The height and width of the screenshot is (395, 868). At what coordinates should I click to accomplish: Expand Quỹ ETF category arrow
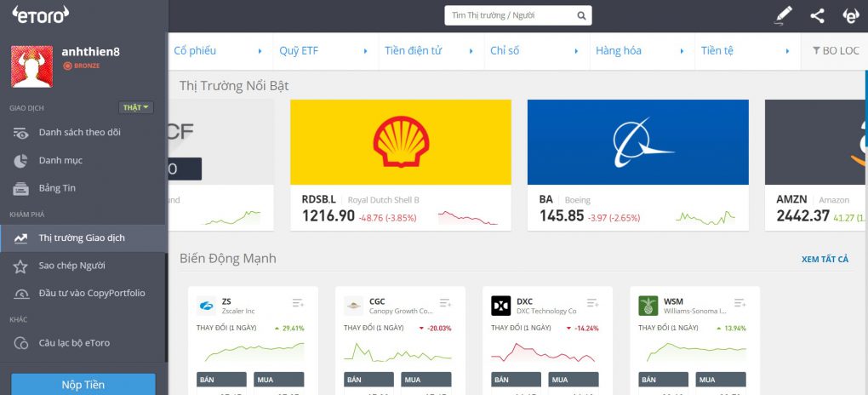365,51
